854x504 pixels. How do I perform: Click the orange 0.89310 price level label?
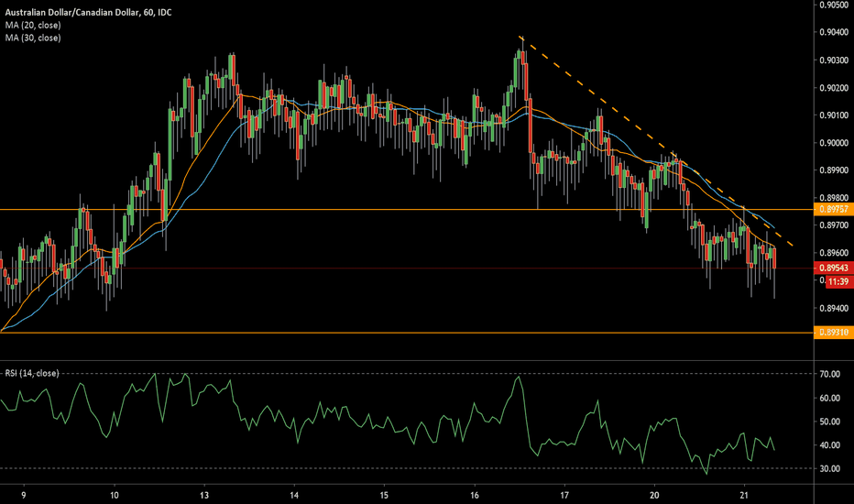(832, 333)
